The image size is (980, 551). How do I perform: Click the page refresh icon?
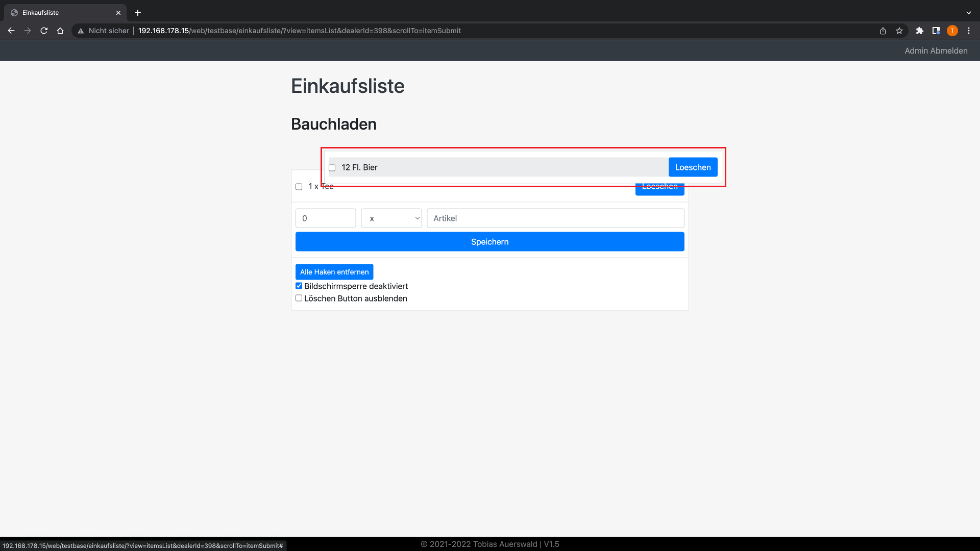click(x=44, y=30)
